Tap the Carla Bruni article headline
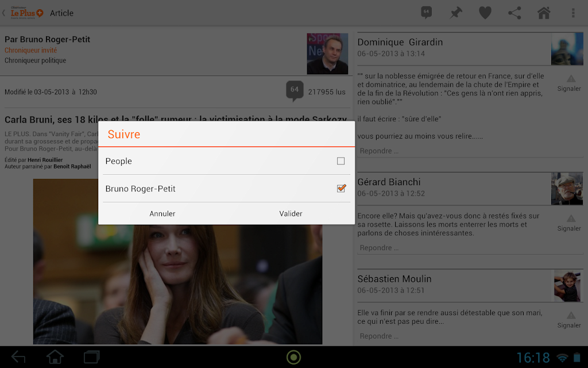The image size is (588, 368). 176,120
